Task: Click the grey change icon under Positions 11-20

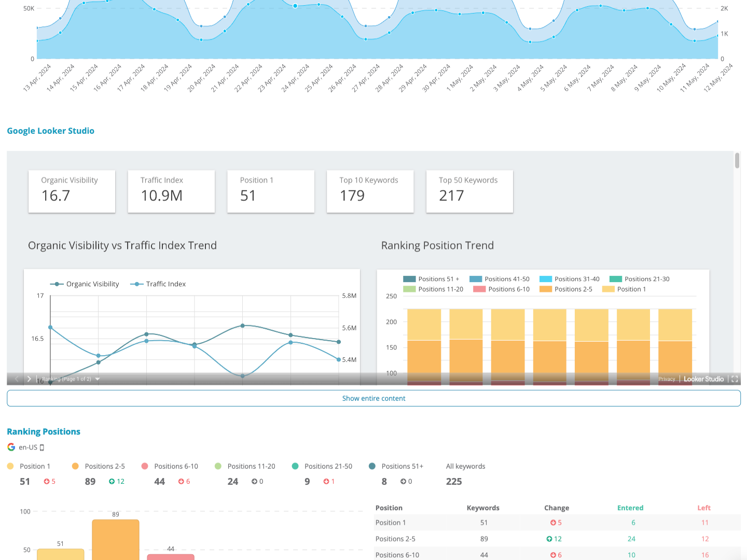Action: (254, 482)
